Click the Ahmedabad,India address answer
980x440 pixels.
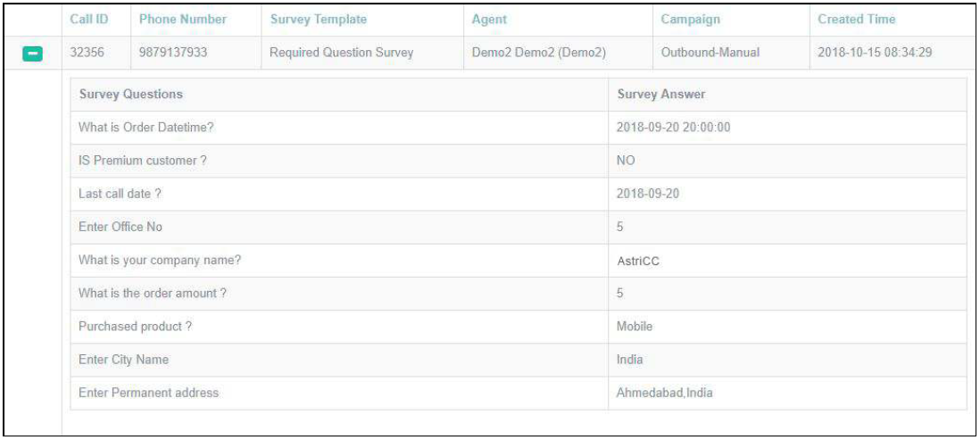pyautogui.click(x=664, y=393)
